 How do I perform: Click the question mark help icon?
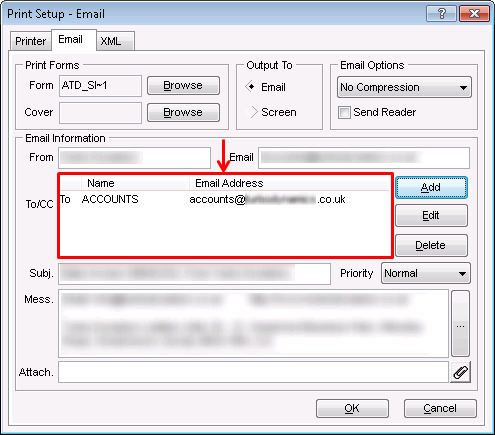(441, 14)
